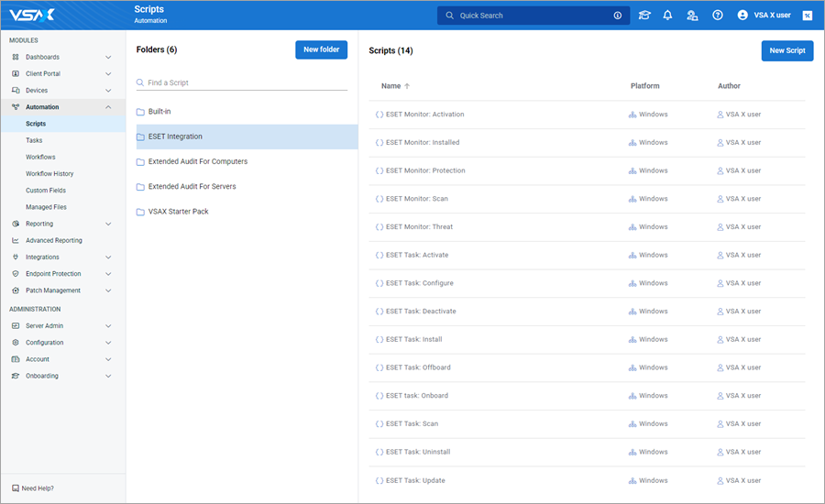Click the Find a Script search field

click(x=241, y=82)
